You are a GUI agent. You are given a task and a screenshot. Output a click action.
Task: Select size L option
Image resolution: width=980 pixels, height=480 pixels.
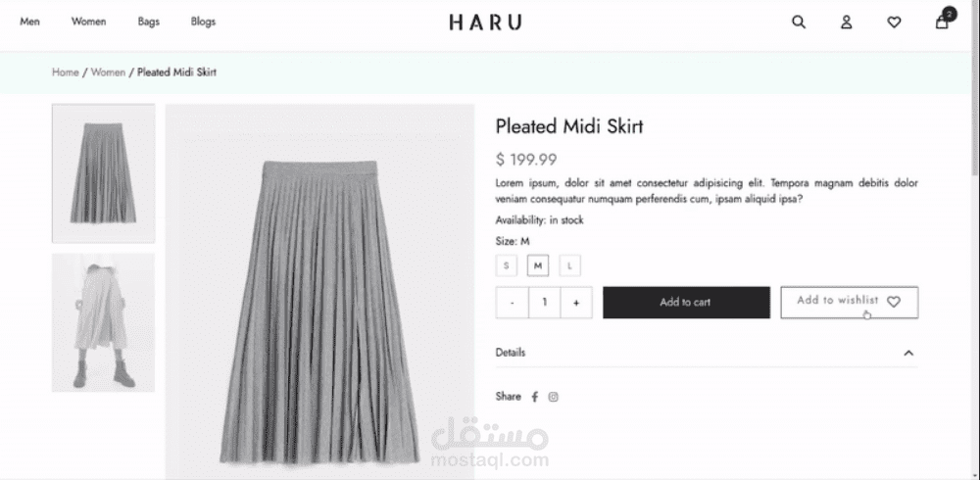click(x=570, y=265)
